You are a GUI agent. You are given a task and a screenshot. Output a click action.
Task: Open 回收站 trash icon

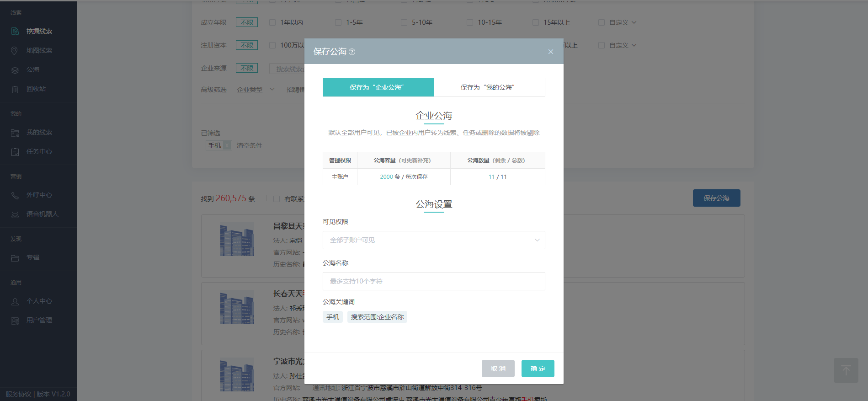[15, 89]
